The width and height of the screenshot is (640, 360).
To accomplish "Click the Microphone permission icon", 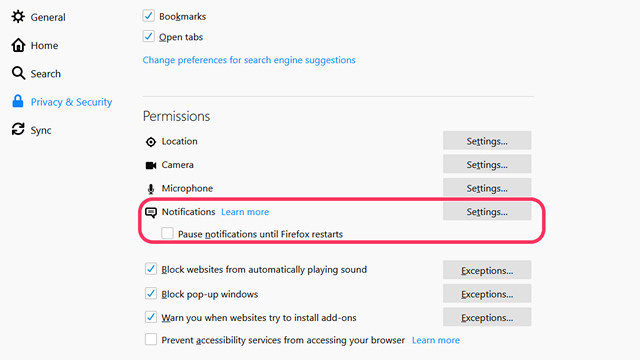I will click(x=151, y=189).
